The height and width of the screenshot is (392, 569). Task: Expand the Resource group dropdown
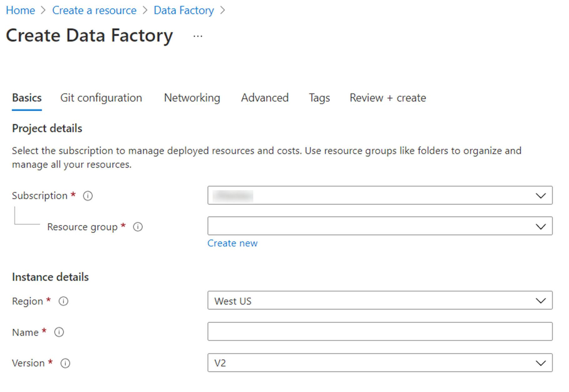(380, 226)
